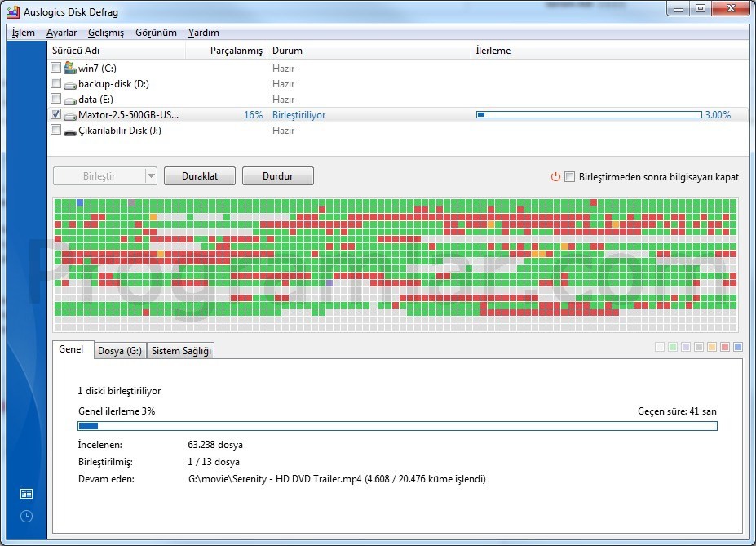
Task: Click the orange power icon beside shutdown option
Action: pyautogui.click(x=555, y=176)
